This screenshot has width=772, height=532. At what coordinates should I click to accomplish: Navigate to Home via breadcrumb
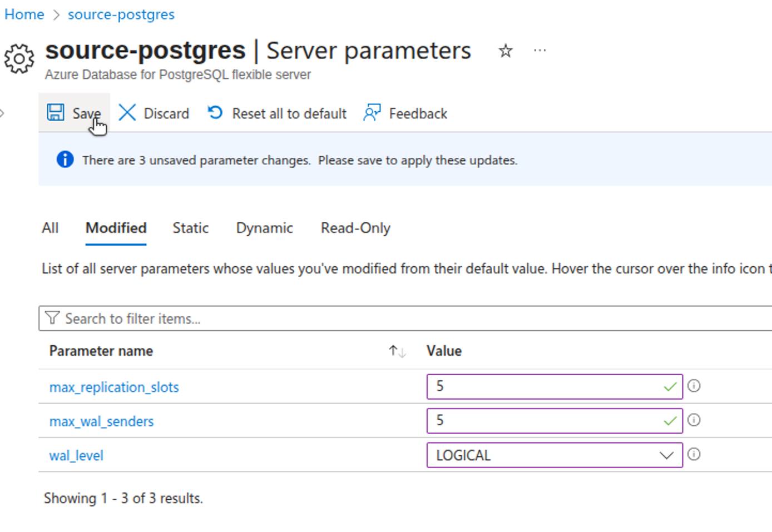coord(24,14)
